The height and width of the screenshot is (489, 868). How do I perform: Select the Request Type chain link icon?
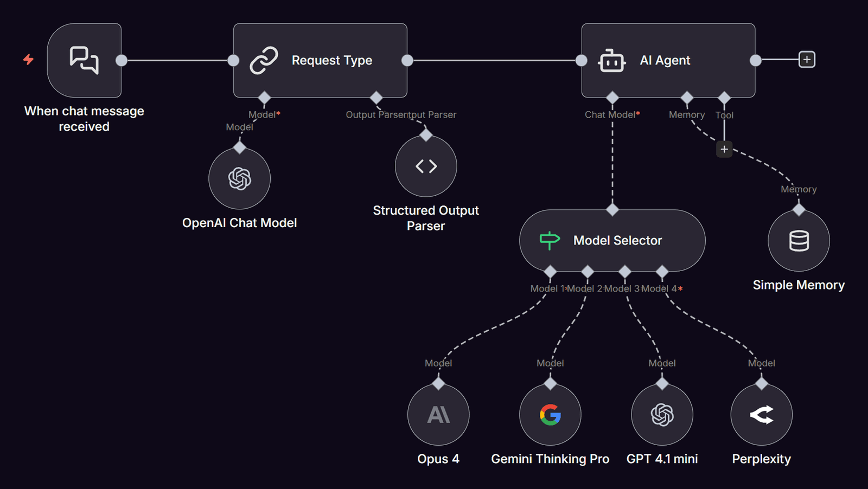pos(264,60)
